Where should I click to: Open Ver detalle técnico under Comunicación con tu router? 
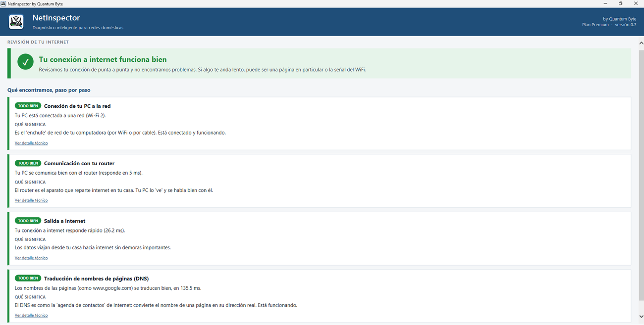click(31, 200)
